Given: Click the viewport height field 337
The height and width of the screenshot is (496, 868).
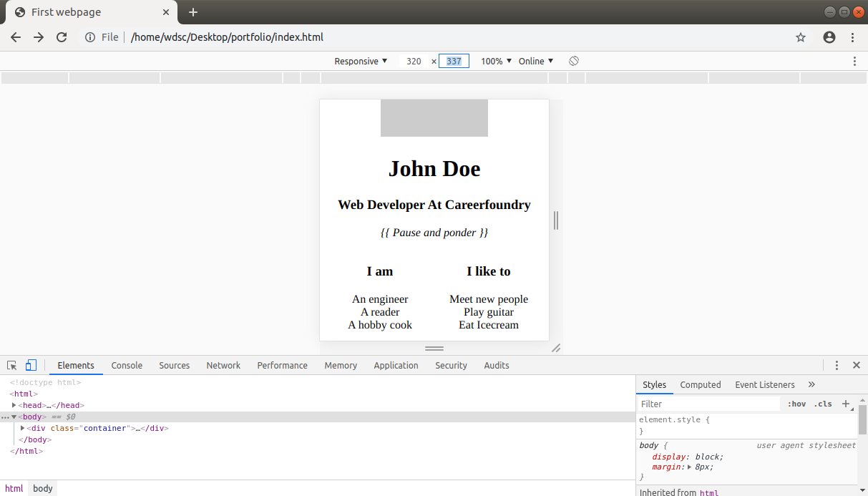Looking at the screenshot, I should [x=454, y=62].
